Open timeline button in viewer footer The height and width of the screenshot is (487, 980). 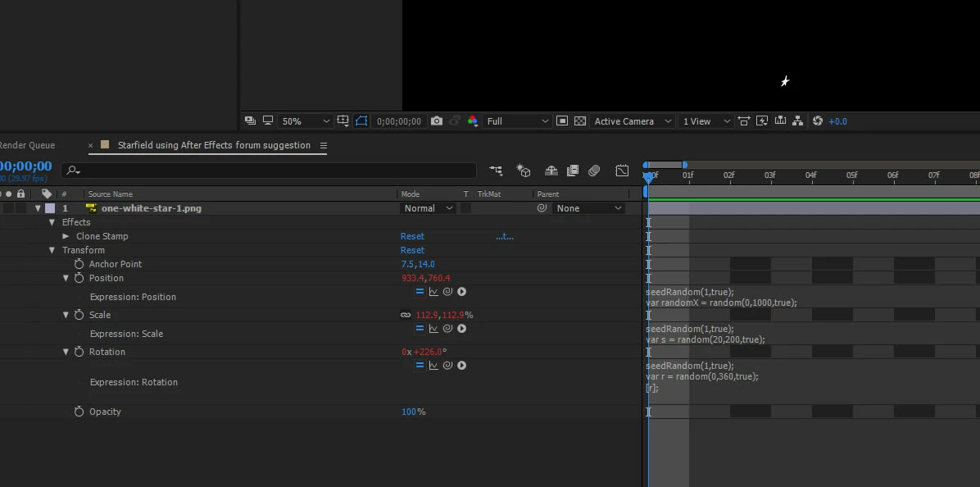coord(780,121)
